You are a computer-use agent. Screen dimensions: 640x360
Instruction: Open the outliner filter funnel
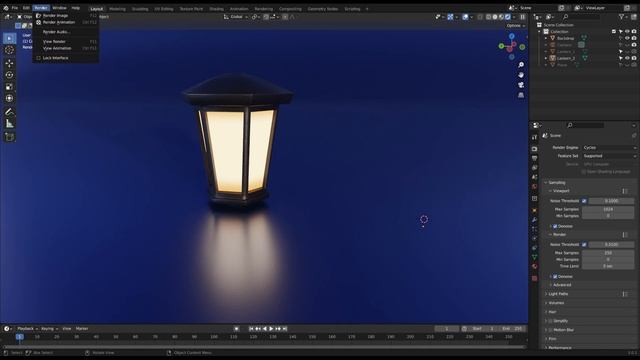pyautogui.click(x=621, y=17)
